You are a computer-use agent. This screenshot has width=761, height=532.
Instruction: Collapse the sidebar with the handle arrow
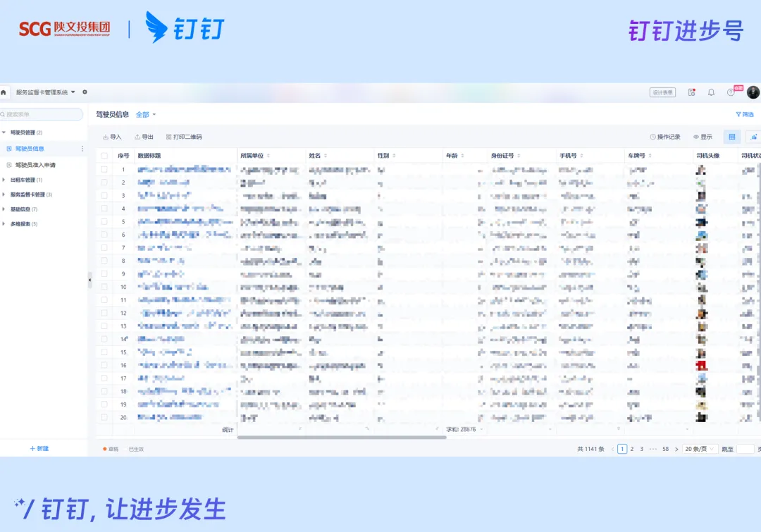point(89,280)
